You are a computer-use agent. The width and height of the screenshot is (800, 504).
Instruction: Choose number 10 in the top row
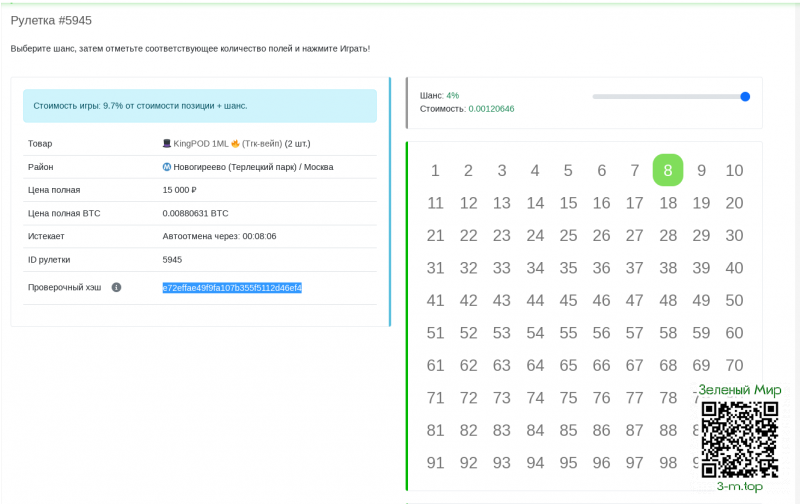click(734, 171)
